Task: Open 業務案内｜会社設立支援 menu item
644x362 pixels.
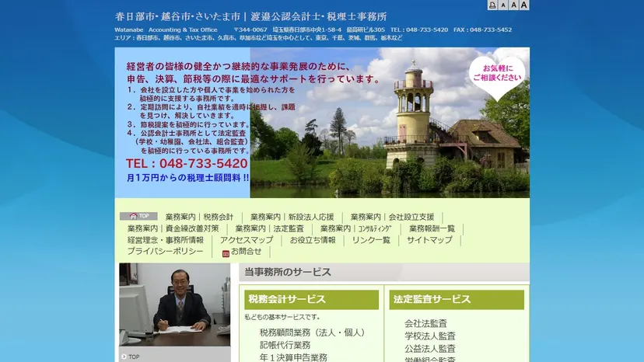Action: coord(392,217)
